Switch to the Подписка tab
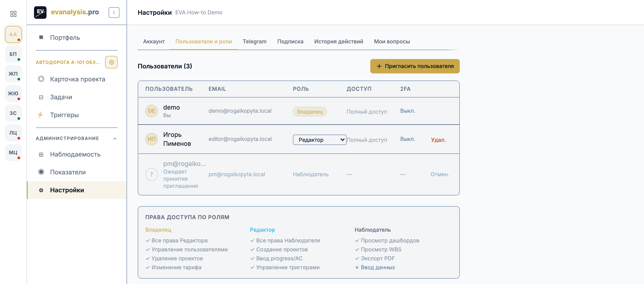This screenshot has width=644, height=284. pos(290,42)
